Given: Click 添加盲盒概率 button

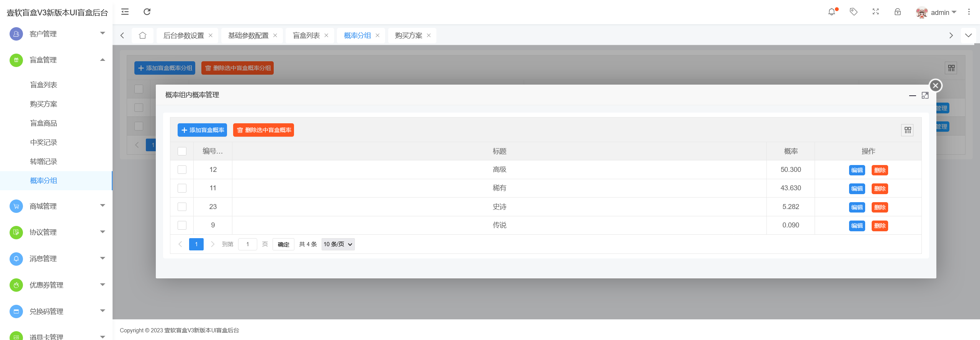Looking at the screenshot, I should tap(202, 130).
